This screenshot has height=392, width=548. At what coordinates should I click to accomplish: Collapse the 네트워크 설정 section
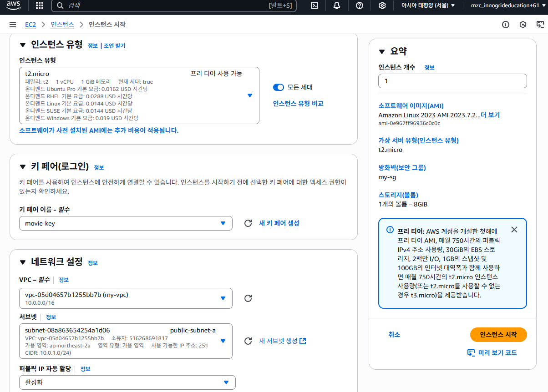coord(23,262)
